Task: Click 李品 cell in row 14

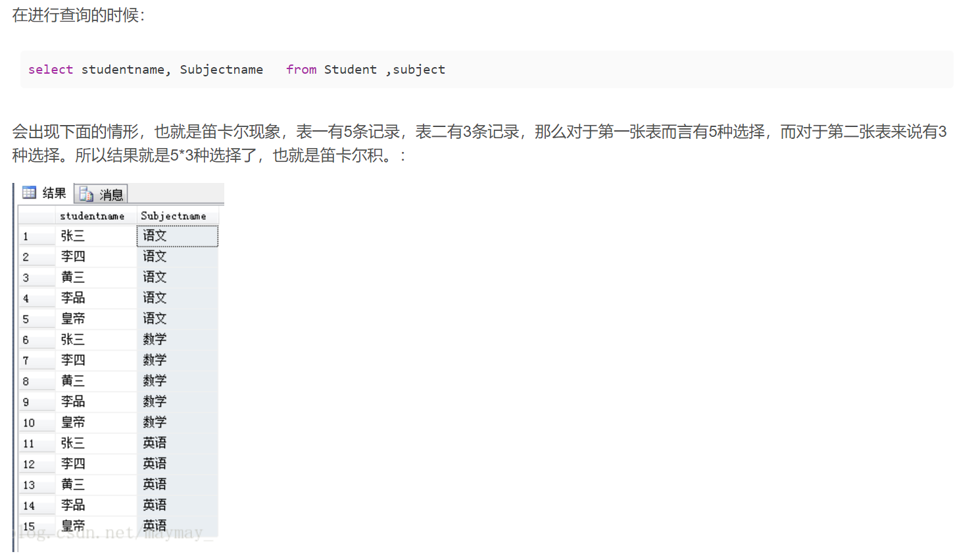Action: 95,505
